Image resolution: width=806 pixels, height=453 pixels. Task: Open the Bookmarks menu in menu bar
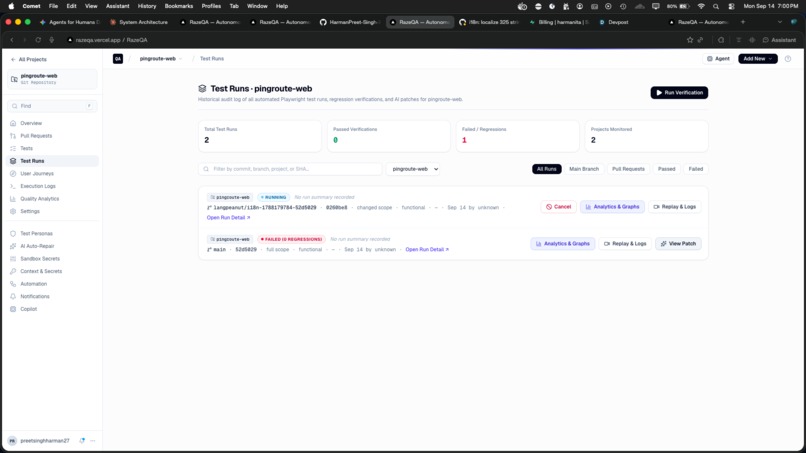pos(178,6)
